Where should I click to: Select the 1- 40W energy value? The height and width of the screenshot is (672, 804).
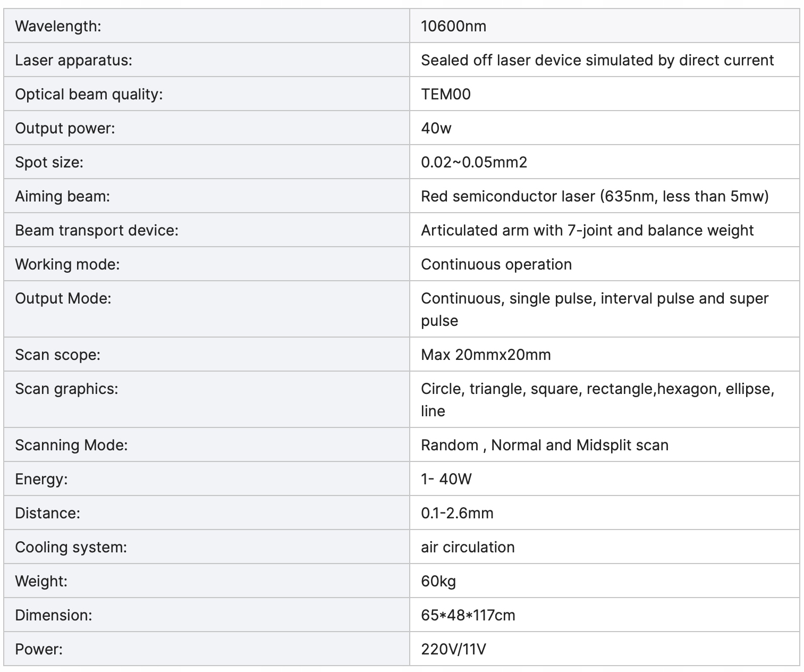click(446, 479)
